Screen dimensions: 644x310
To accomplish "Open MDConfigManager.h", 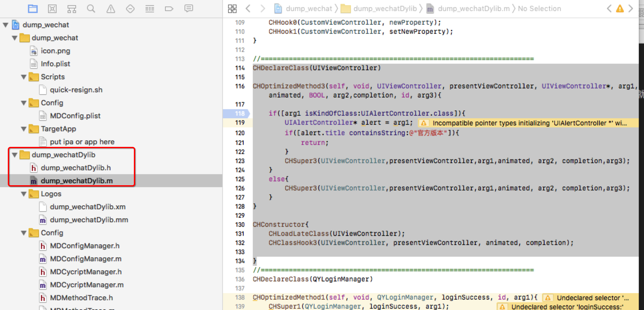I will (x=84, y=246).
